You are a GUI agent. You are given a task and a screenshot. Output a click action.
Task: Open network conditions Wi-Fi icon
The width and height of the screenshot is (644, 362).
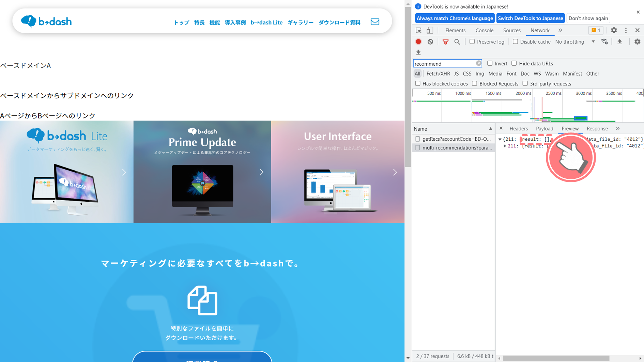point(604,42)
